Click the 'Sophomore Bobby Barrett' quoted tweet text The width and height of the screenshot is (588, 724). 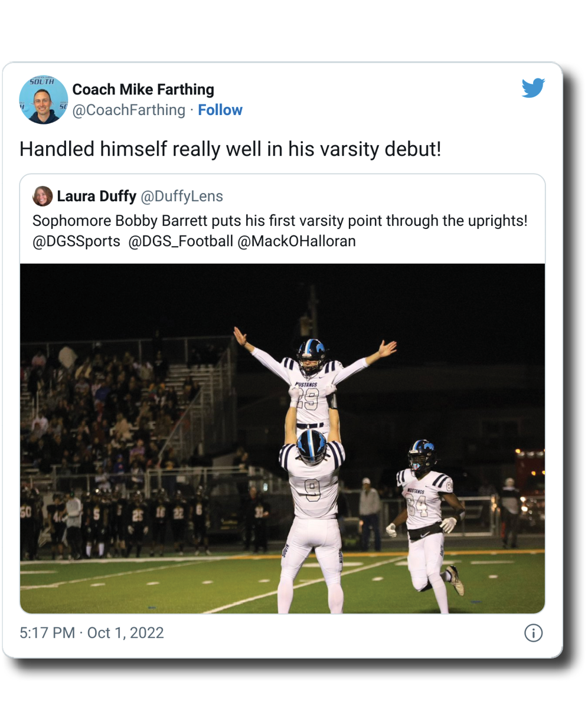[x=280, y=221]
